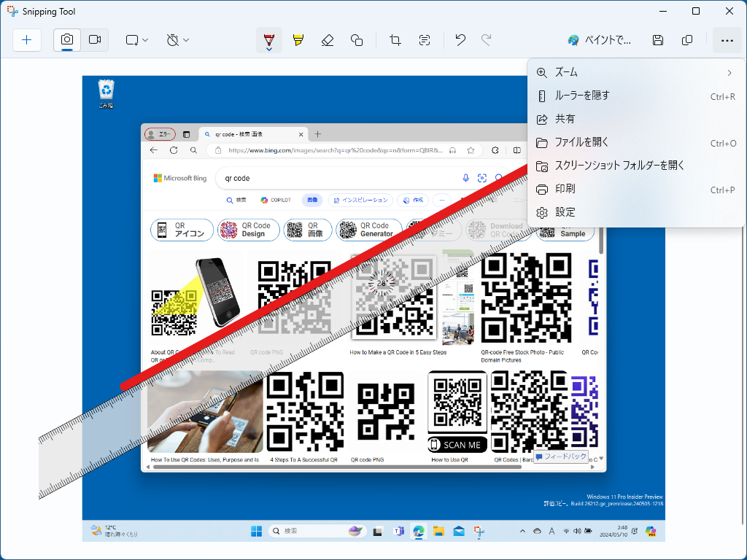Select the Eraser tool
This screenshot has height=560, width=747.
click(327, 40)
